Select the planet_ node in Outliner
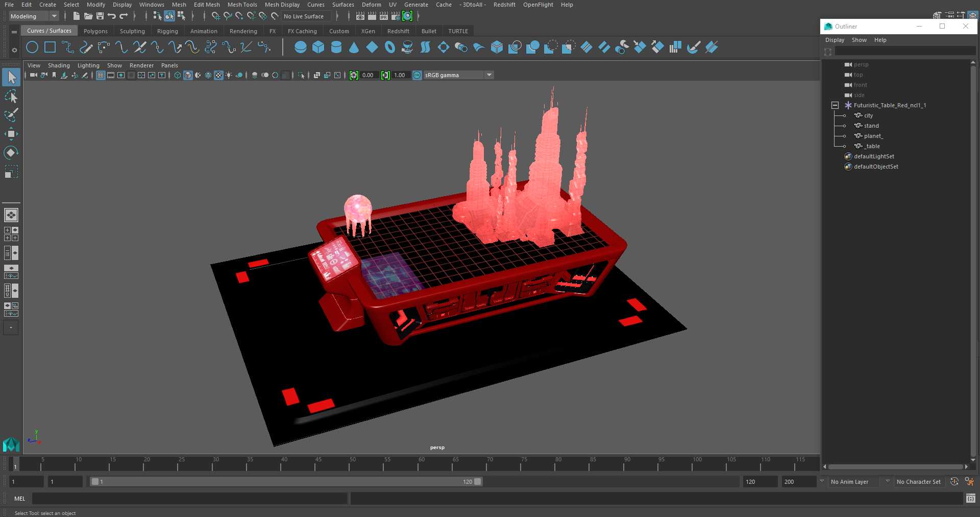 click(x=873, y=136)
